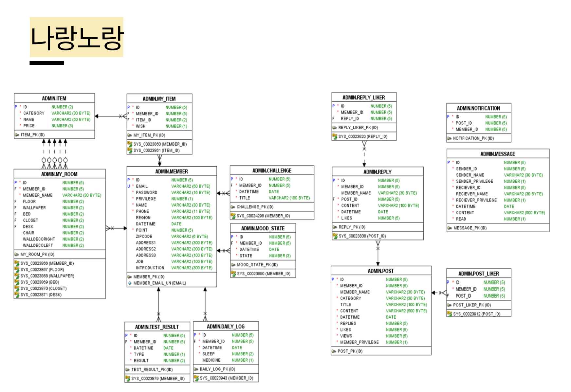
Task: Select the ADMIN.ITEM table header
Action: (x=54, y=98)
